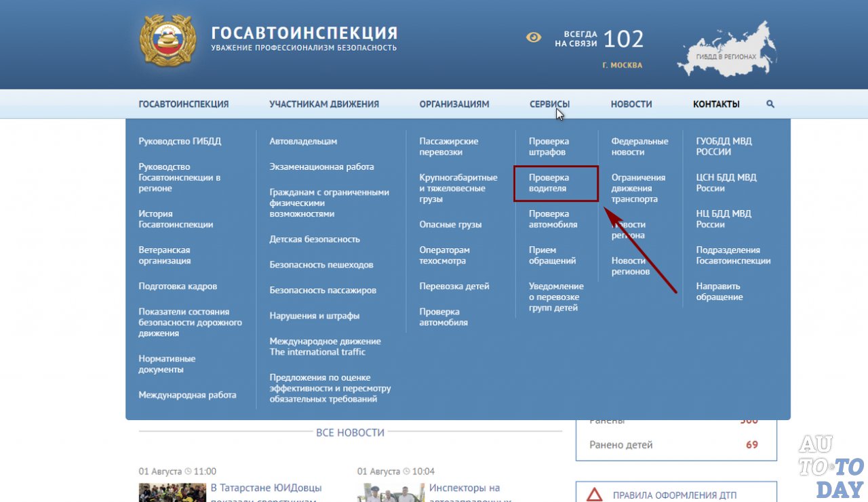The width and height of the screenshot is (868, 502).
Task: Toggle the eye accessibility icon
Action: 534,37
